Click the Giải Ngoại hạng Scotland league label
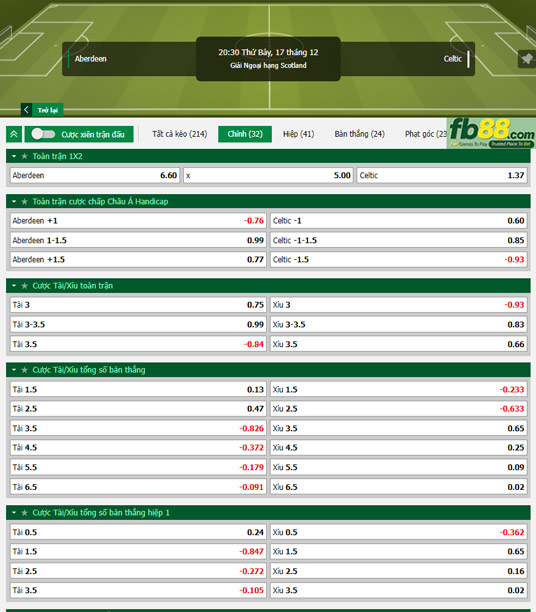This screenshot has height=612, width=536. [268, 66]
